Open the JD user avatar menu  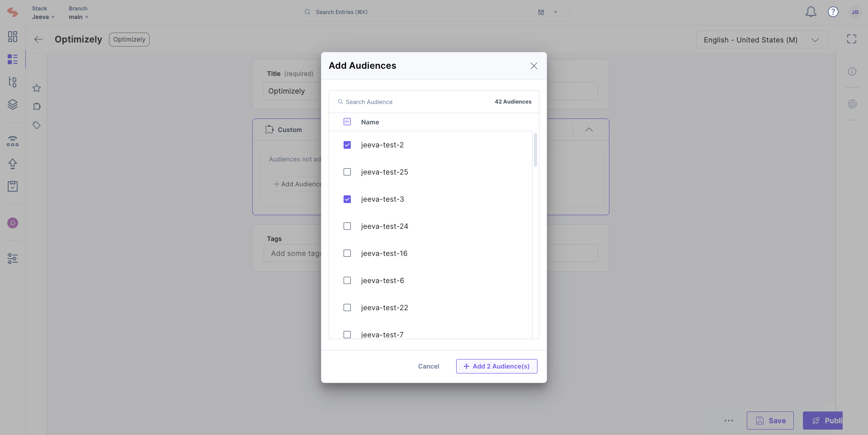click(x=855, y=12)
